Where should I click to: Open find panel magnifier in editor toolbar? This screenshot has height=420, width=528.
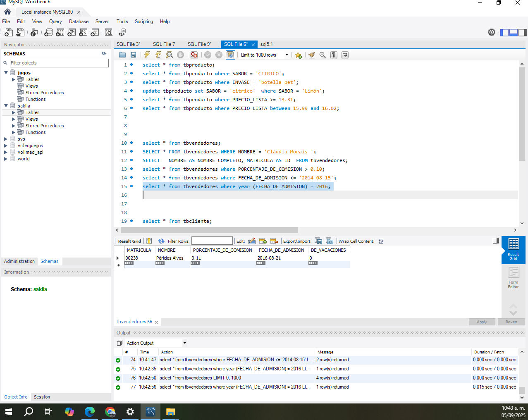tap(323, 55)
